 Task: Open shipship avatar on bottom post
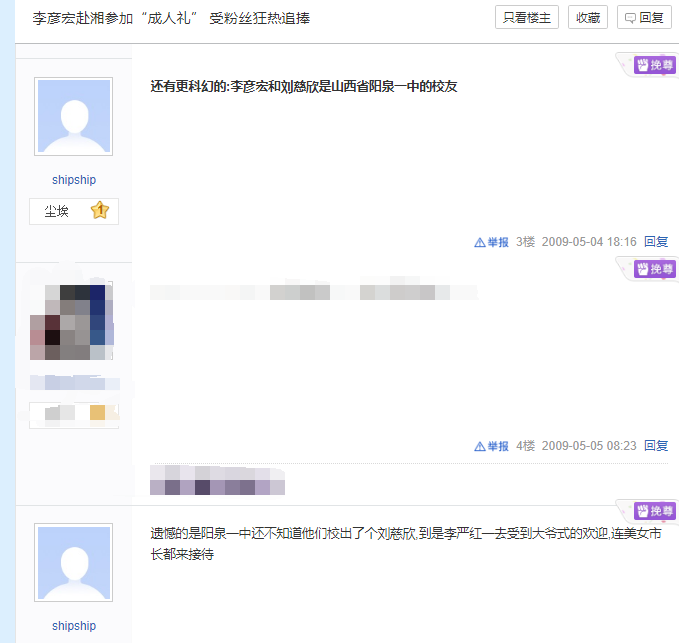tap(74, 562)
